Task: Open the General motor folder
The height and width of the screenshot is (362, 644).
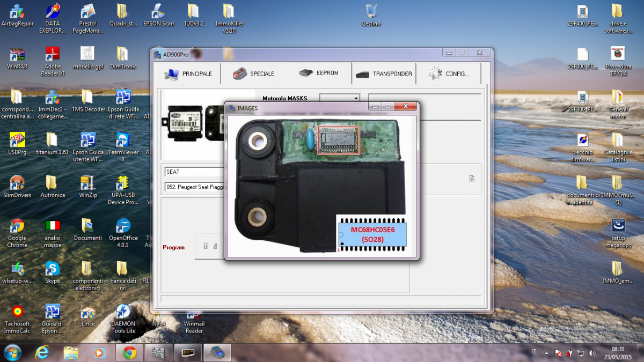Action: 618,104
